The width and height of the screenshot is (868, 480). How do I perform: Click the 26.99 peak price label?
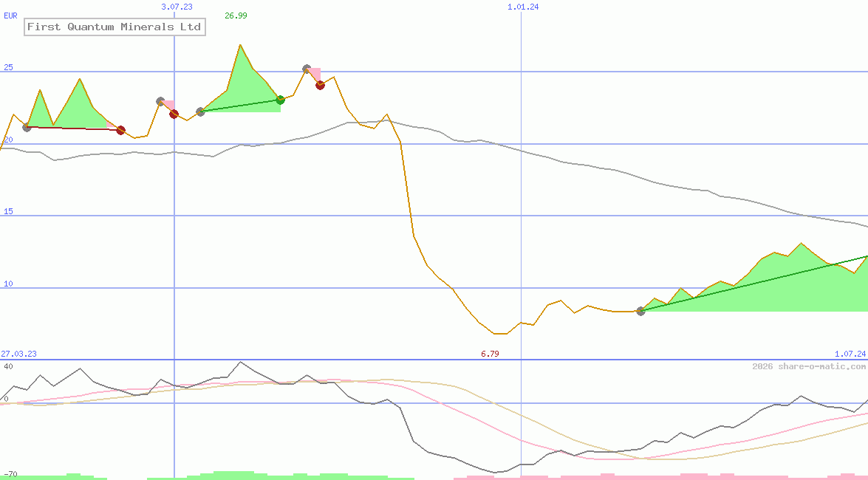point(236,16)
